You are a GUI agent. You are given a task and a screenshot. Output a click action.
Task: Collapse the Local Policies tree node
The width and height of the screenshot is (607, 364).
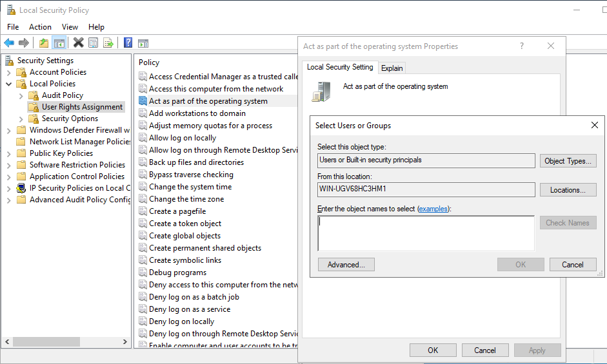(9, 84)
